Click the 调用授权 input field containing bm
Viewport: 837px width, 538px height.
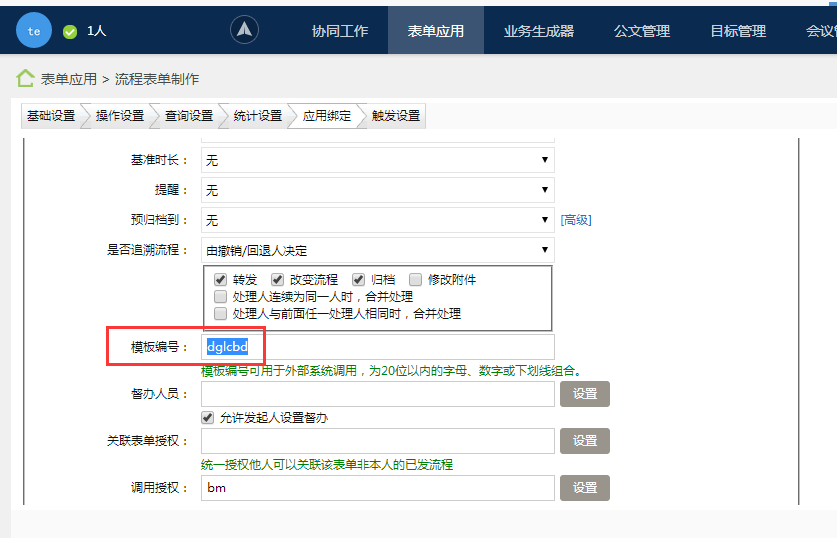(x=377, y=488)
